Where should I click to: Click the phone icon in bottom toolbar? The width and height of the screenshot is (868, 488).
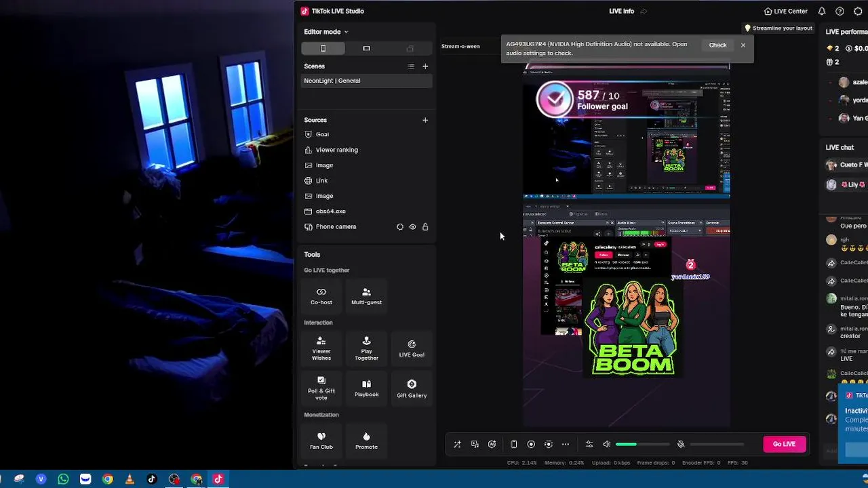tap(514, 445)
